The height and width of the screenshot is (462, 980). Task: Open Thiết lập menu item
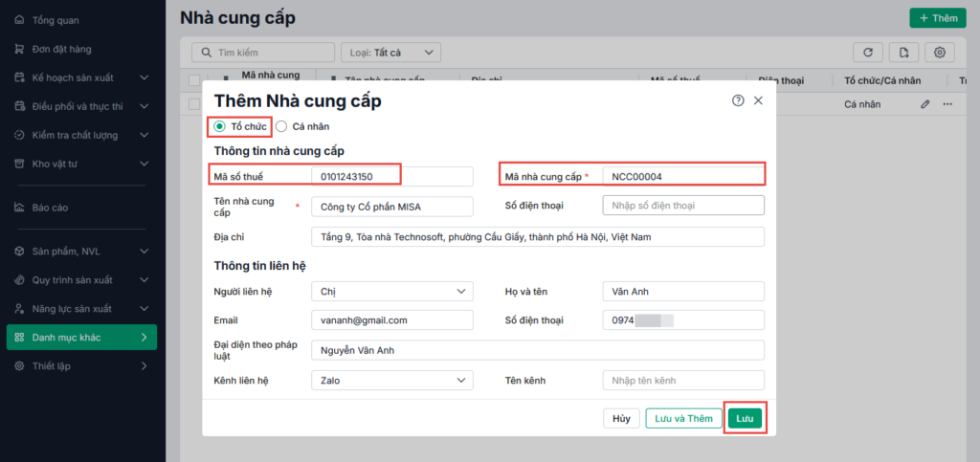[82, 366]
